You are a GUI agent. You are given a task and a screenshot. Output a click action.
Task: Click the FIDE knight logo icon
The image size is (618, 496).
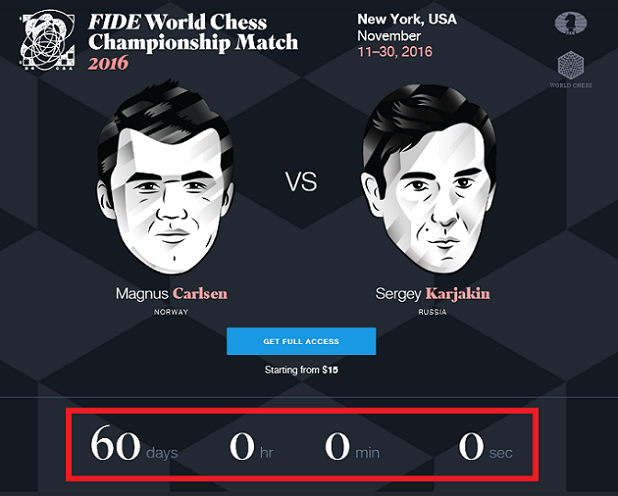[x=572, y=25]
